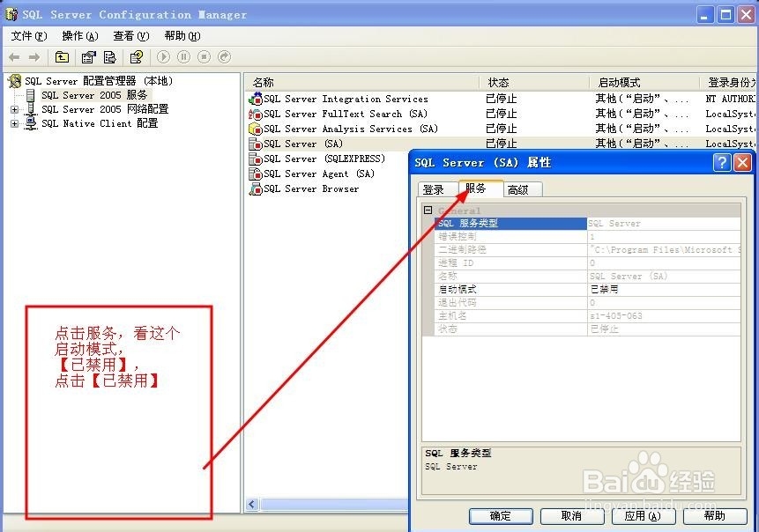
Task: Open the 查看(V) menu
Action: [131, 36]
